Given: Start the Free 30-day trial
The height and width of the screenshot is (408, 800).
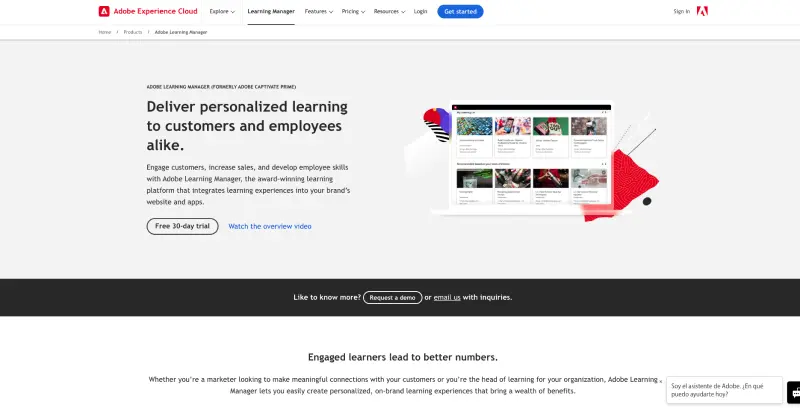Looking at the screenshot, I should click(182, 226).
